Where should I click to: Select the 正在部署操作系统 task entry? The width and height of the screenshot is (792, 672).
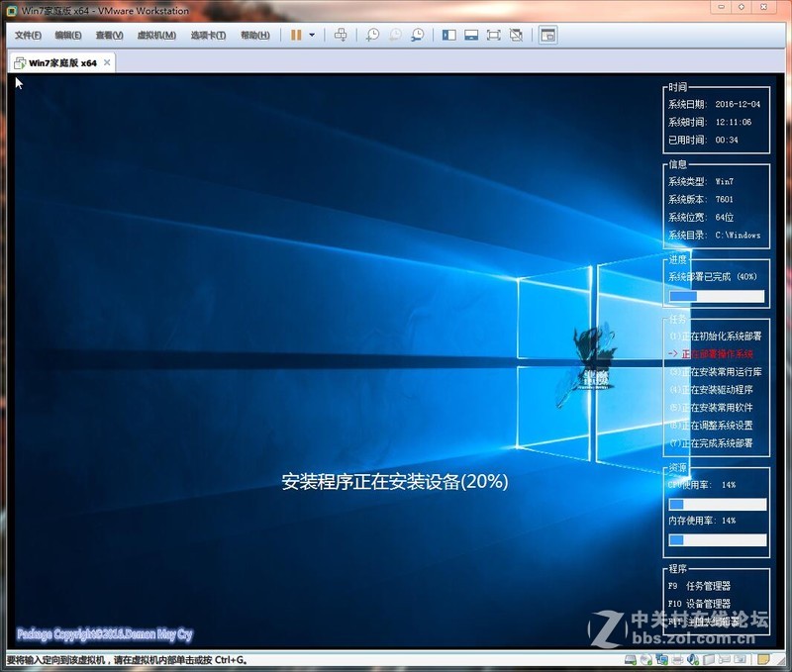[x=715, y=355]
